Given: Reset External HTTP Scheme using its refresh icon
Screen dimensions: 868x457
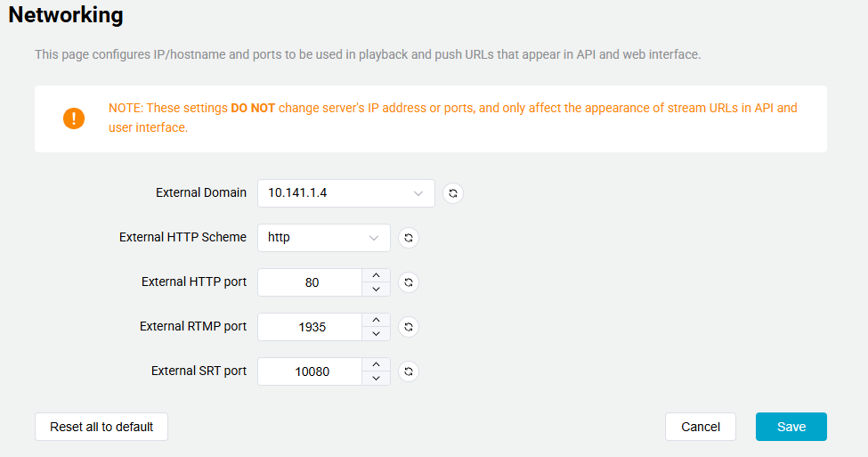Looking at the screenshot, I should (x=409, y=238).
